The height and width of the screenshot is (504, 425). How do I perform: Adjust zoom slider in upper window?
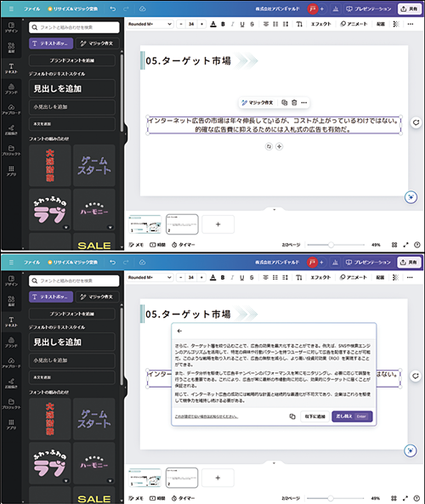pyautogui.click(x=331, y=245)
